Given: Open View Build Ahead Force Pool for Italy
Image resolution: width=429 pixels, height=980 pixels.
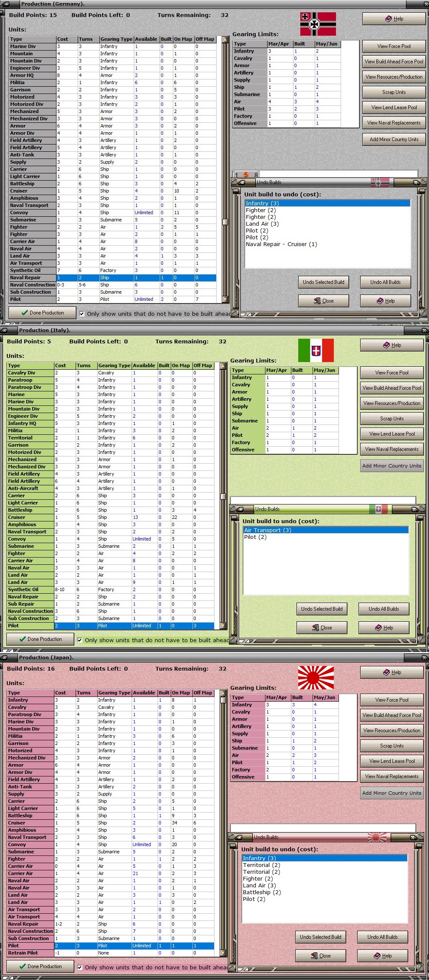Looking at the screenshot, I should [x=392, y=388].
